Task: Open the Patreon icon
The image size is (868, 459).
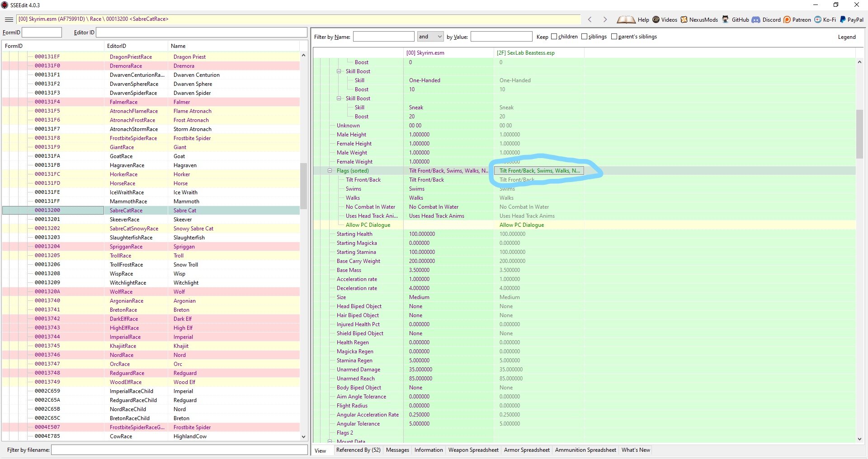Action: pyautogui.click(x=787, y=19)
